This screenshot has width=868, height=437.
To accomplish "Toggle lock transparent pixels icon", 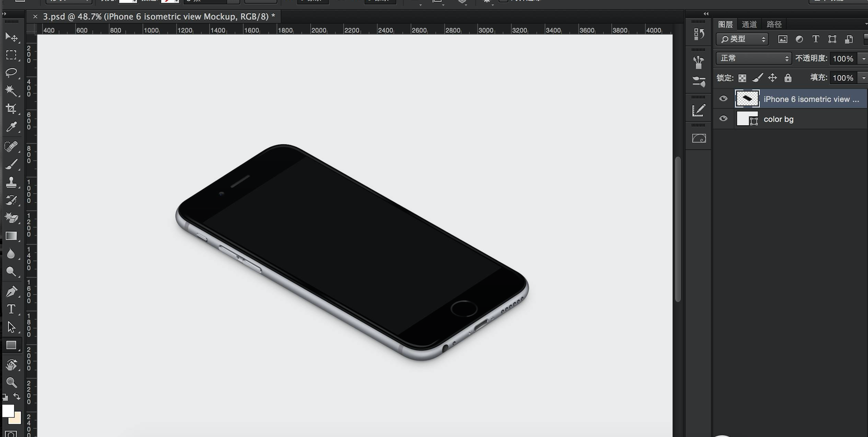I will [742, 78].
